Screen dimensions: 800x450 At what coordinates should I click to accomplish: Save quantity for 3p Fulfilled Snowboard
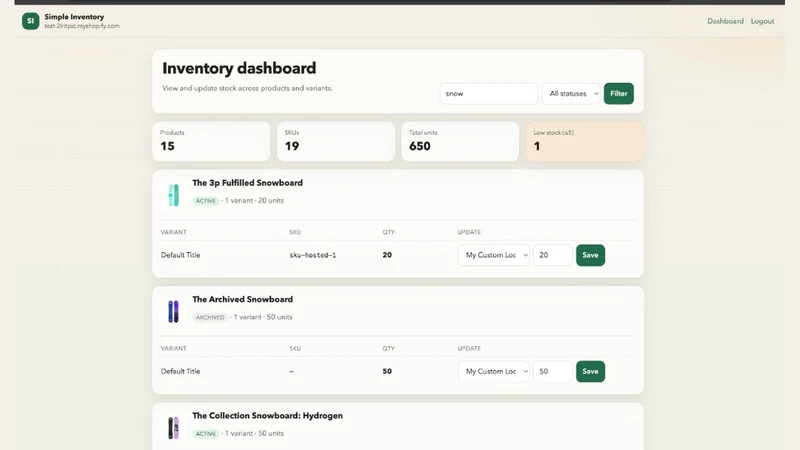coord(590,255)
